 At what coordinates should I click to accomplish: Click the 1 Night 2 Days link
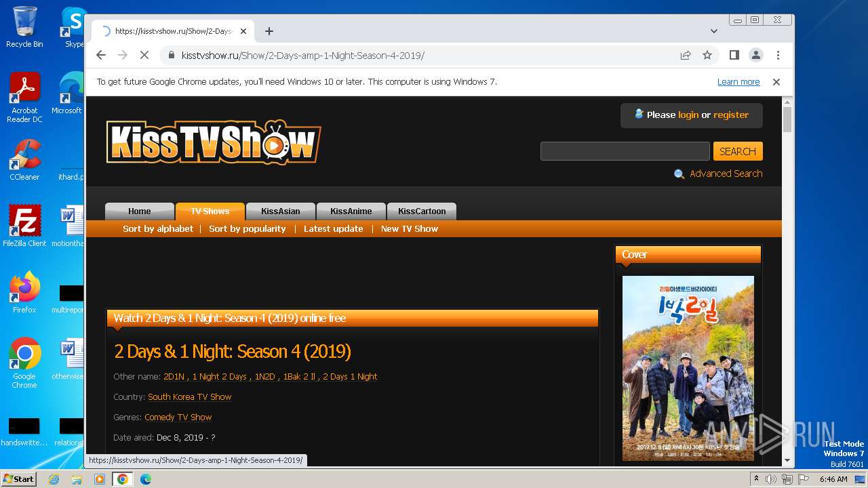click(x=219, y=377)
